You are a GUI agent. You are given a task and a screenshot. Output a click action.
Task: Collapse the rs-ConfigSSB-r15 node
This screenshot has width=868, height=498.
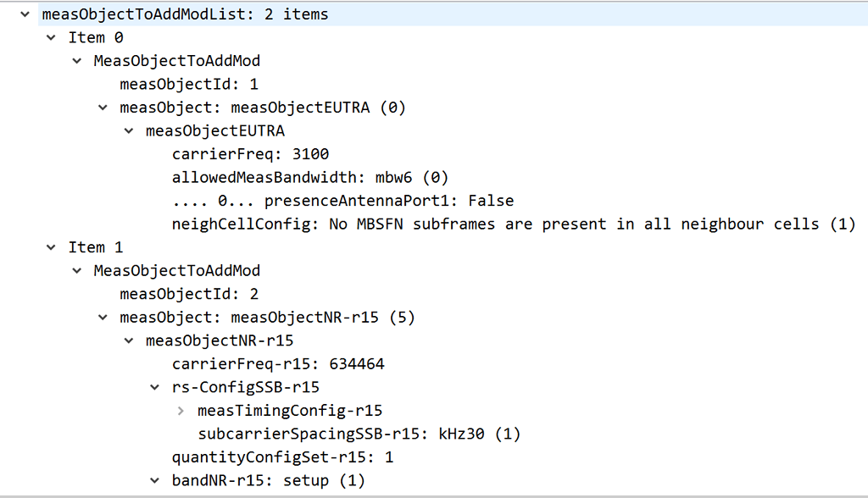point(154,388)
